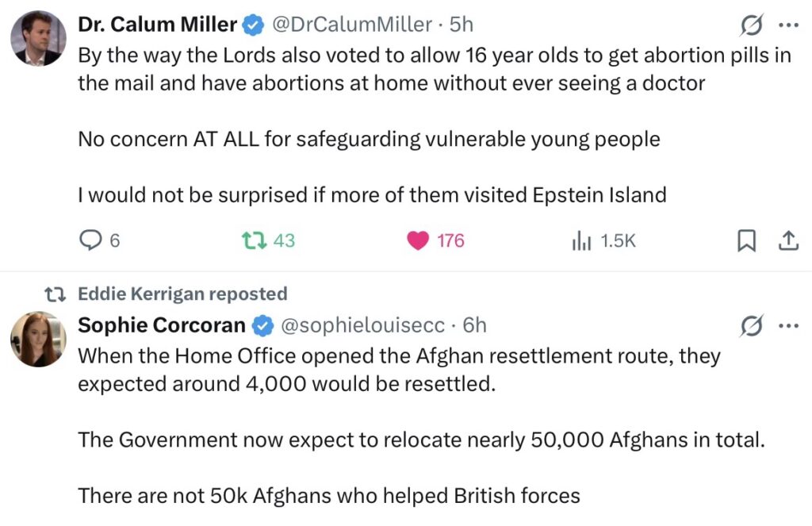Viewport: 812px width, 526px height.
Task: Open Grok icon on Calum Miller's tweet
Action: click(750, 27)
